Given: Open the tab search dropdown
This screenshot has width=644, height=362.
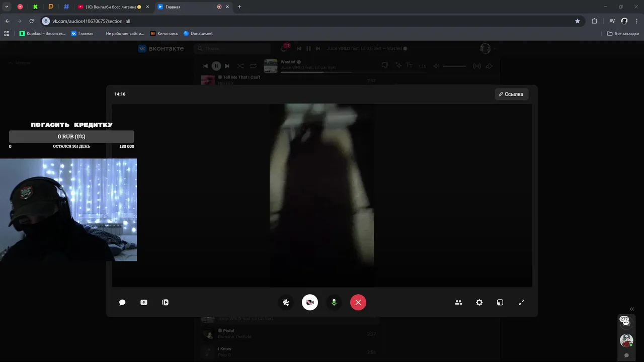Looking at the screenshot, I should tap(7, 7).
